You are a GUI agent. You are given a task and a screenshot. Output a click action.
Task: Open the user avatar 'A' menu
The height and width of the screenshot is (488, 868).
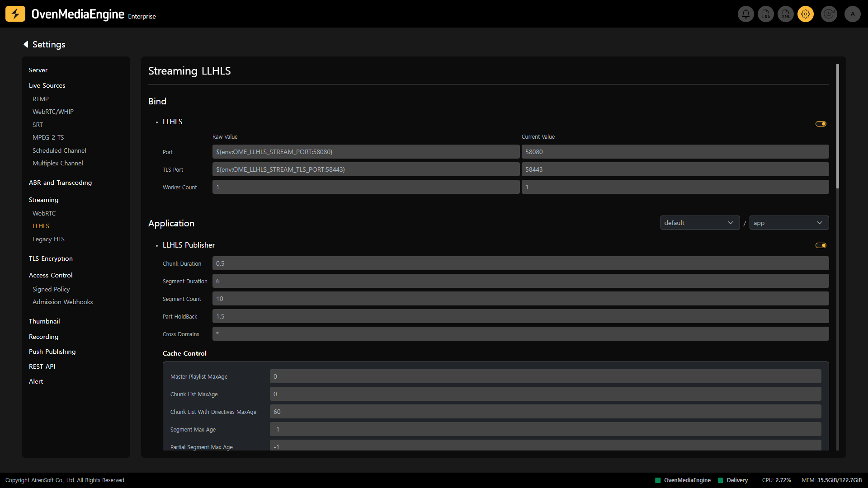[x=853, y=14]
